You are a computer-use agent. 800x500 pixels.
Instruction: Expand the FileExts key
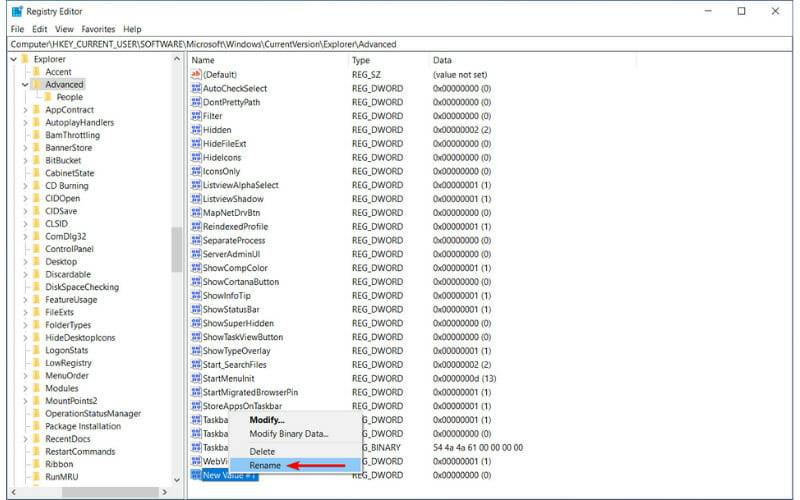[x=25, y=312]
